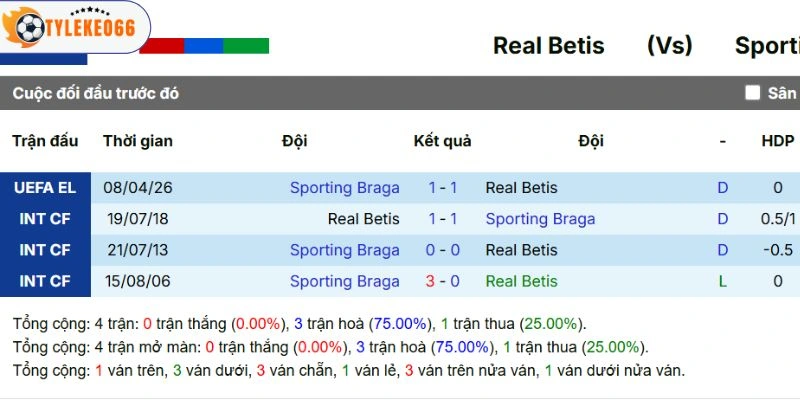Image resolution: width=800 pixels, height=400 pixels.
Task: Click the UEFA EL competition label
Action: [x=45, y=188]
